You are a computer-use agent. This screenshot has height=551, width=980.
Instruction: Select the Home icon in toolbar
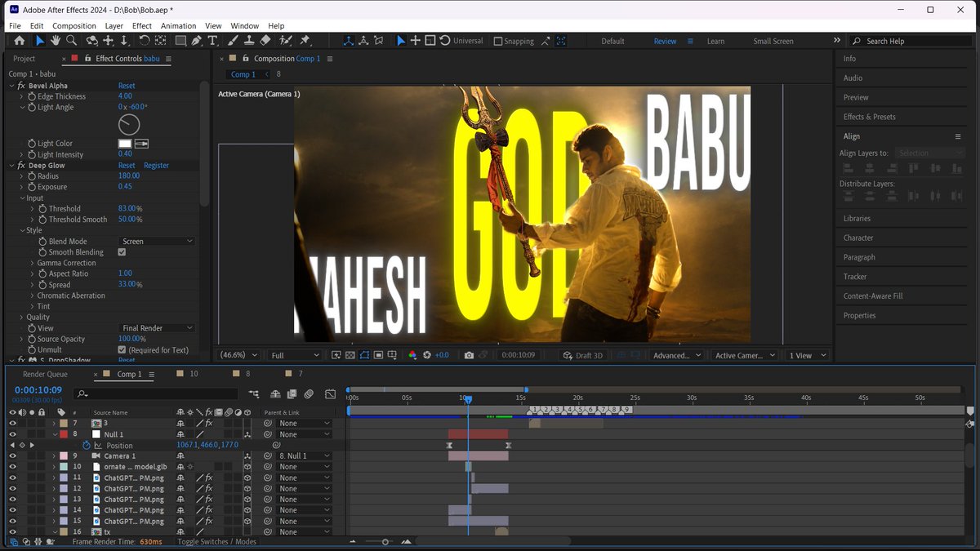(20, 41)
